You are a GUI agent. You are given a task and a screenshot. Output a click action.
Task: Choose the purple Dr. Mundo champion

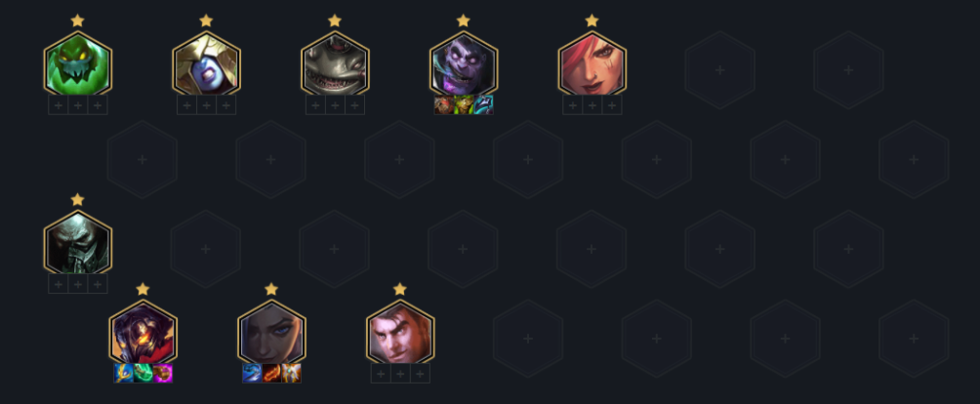[464, 65]
